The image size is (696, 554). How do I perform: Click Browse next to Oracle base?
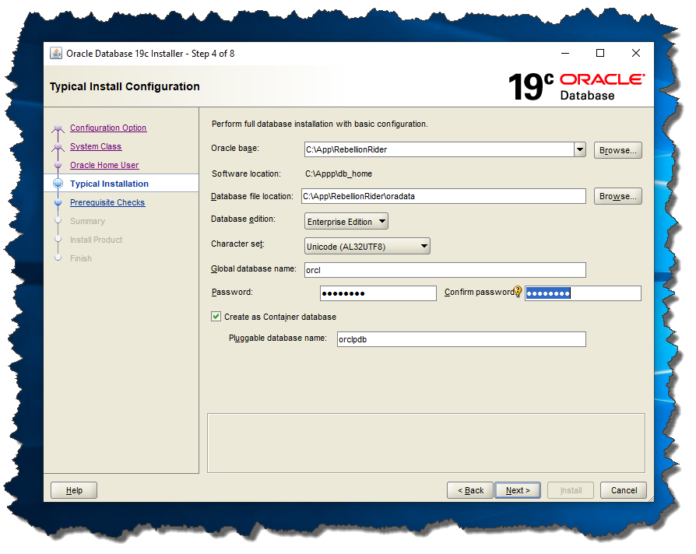pos(618,150)
